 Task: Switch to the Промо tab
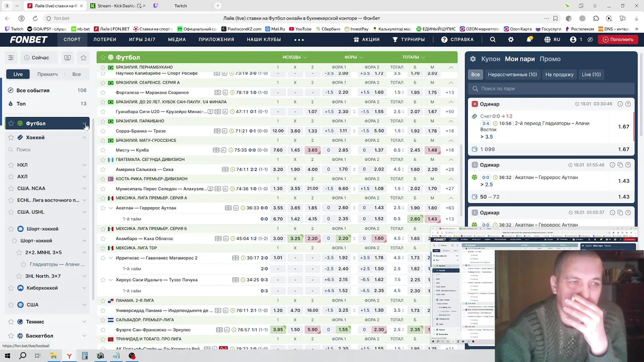point(550,59)
